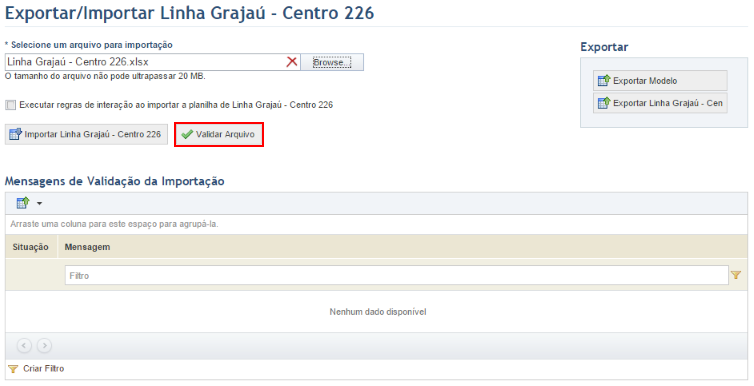Click Exportar Linha Grajaú - Cen button
This screenshot has height=386, width=754.
pyautogui.click(x=660, y=103)
